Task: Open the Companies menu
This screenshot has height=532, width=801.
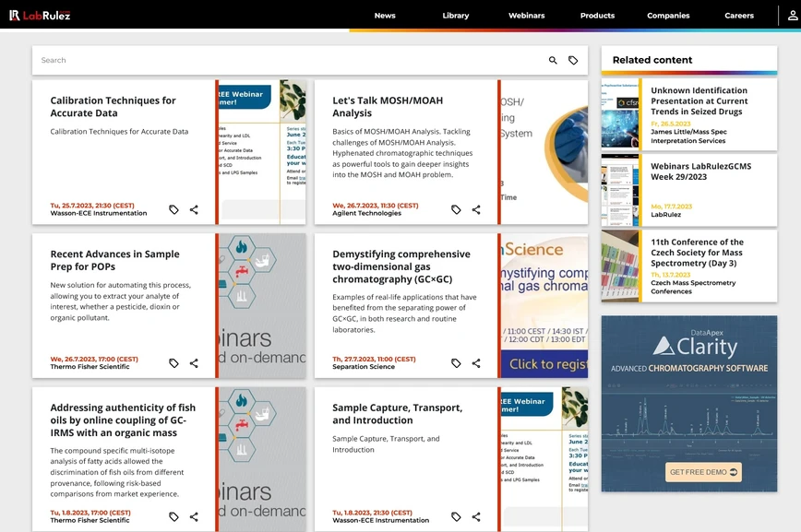Action: pyautogui.click(x=668, y=16)
